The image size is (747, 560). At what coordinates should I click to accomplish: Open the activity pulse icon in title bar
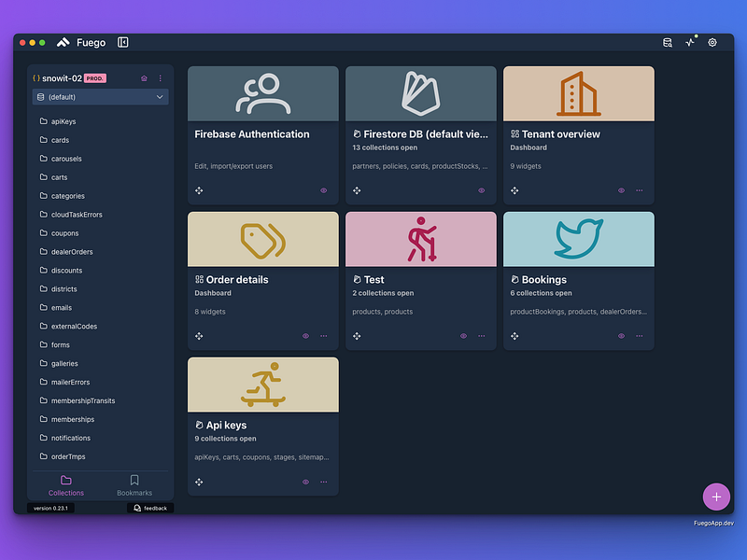coord(690,42)
